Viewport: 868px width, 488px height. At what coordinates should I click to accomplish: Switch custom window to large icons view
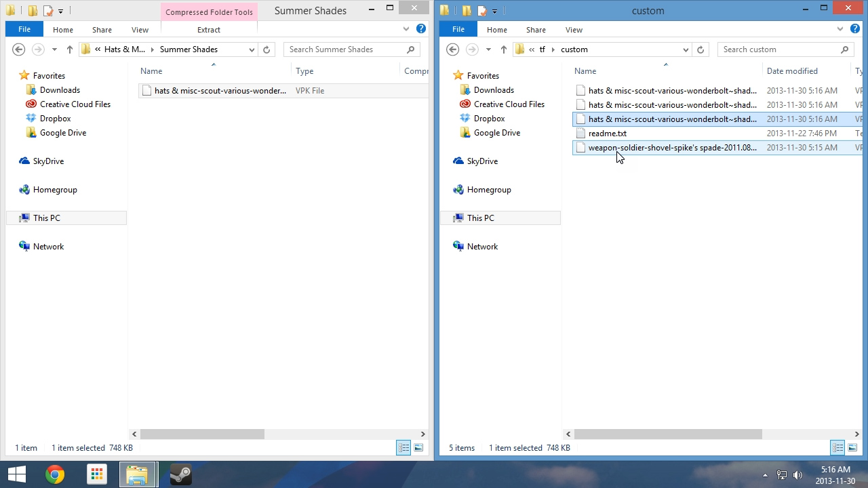852,448
